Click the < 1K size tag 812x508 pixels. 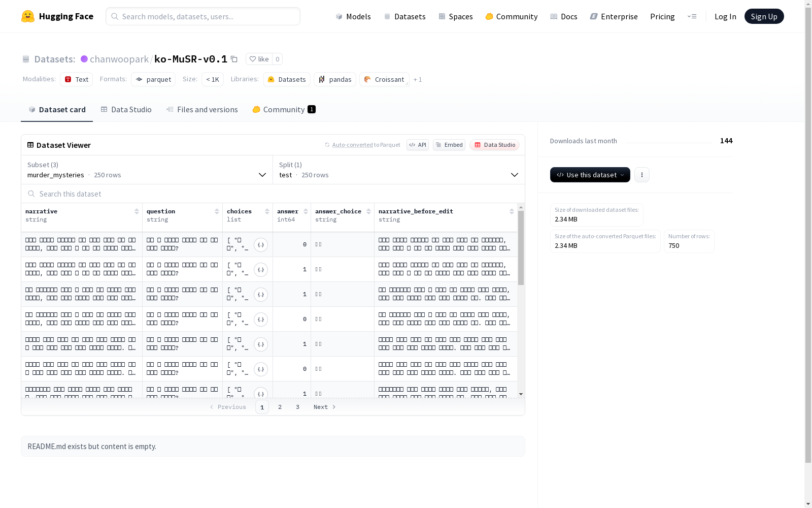213,79
